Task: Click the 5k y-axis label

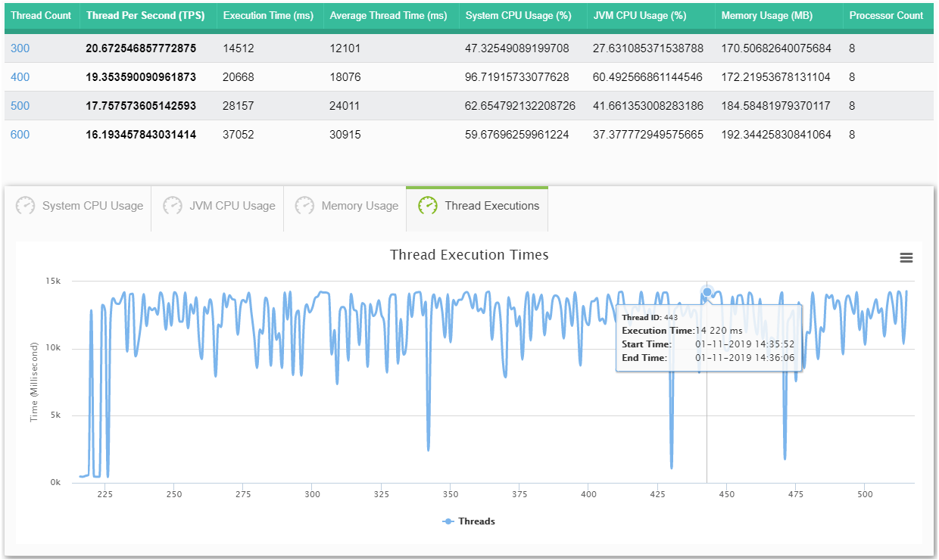Action: (x=56, y=415)
